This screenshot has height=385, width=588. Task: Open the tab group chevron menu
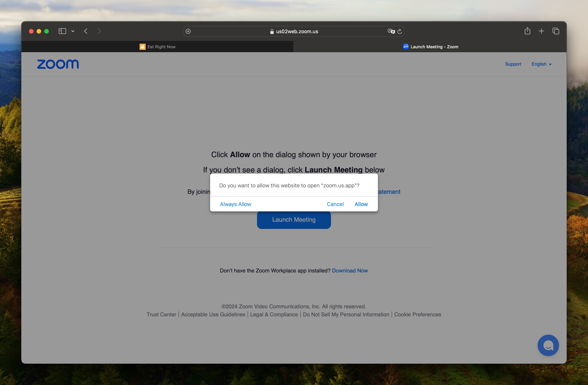(73, 31)
